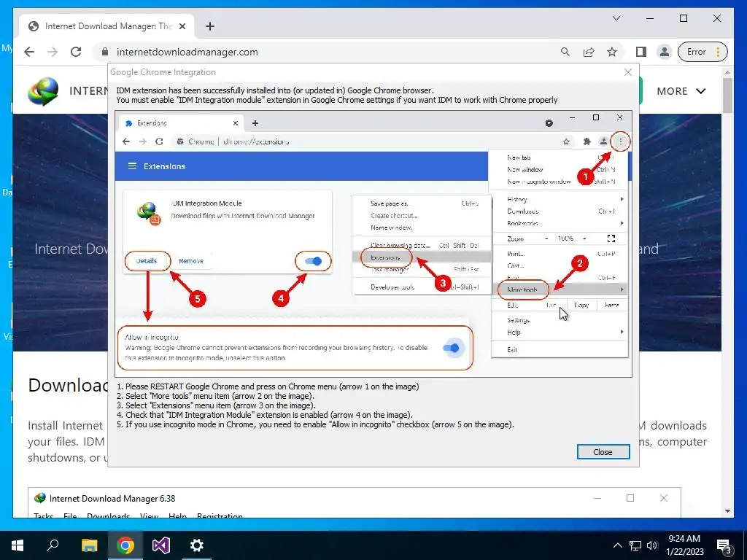
Task: Click the instruction '1. Please RESTART Google Chrome'
Action: pos(268,386)
